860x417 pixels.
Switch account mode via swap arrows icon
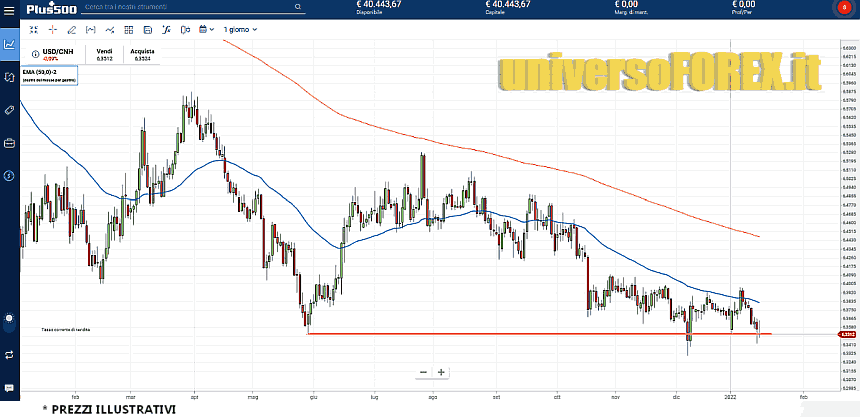pyautogui.click(x=9, y=354)
